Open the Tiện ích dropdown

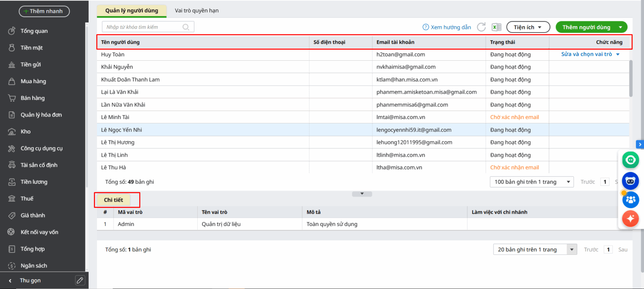tap(528, 27)
